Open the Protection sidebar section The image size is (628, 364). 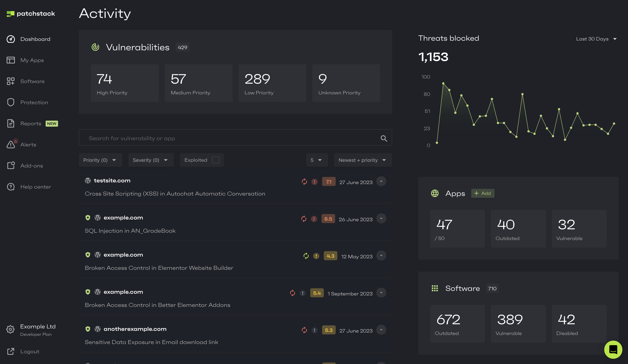(x=34, y=102)
